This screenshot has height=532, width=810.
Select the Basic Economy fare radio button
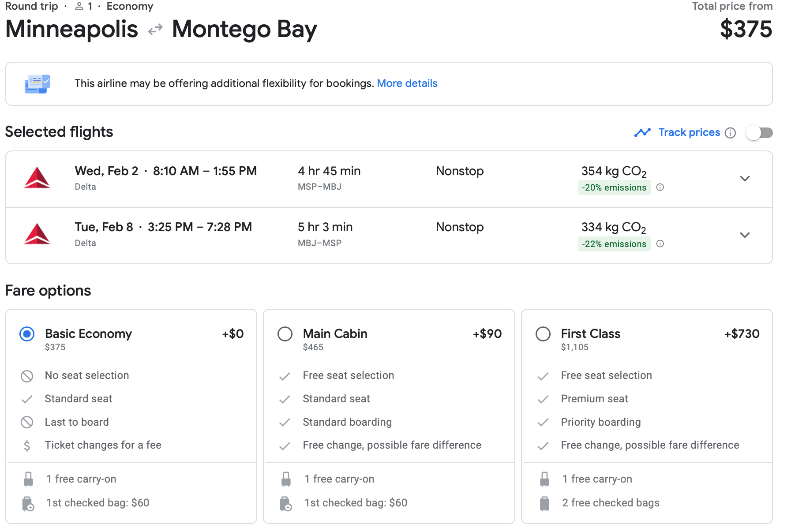point(27,334)
